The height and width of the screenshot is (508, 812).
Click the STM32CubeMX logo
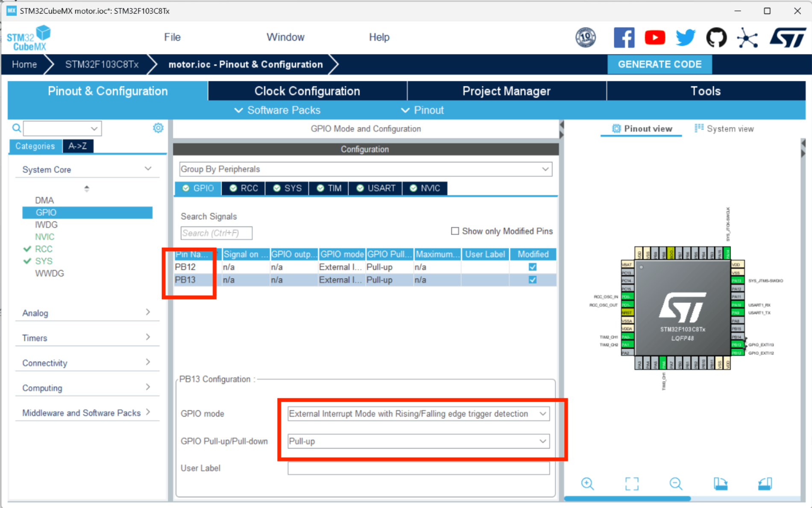(29, 38)
